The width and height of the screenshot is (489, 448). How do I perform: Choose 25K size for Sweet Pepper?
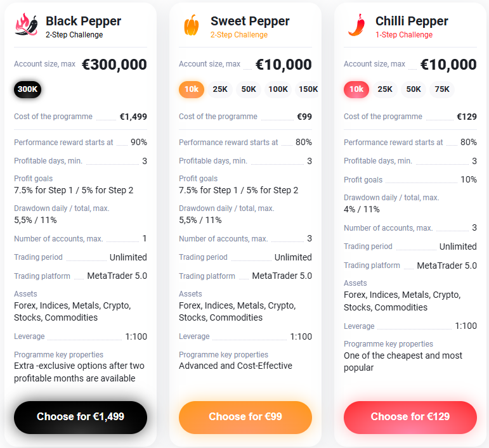pos(220,89)
